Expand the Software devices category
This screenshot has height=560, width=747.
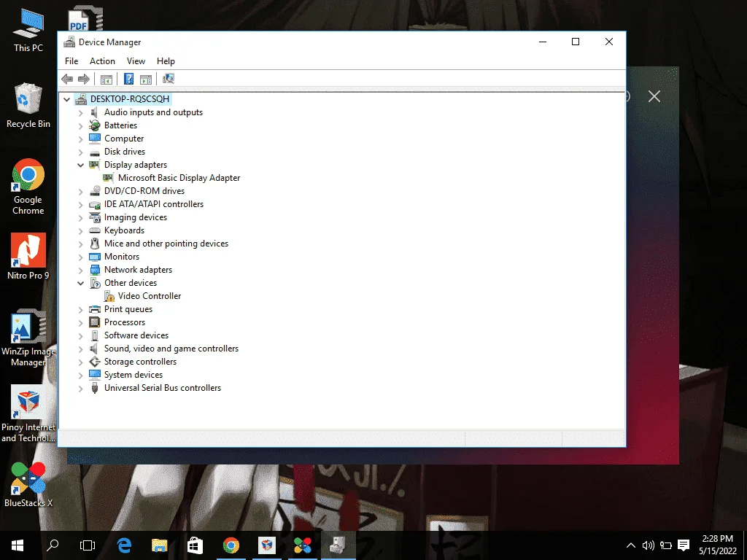pyautogui.click(x=80, y=336)
